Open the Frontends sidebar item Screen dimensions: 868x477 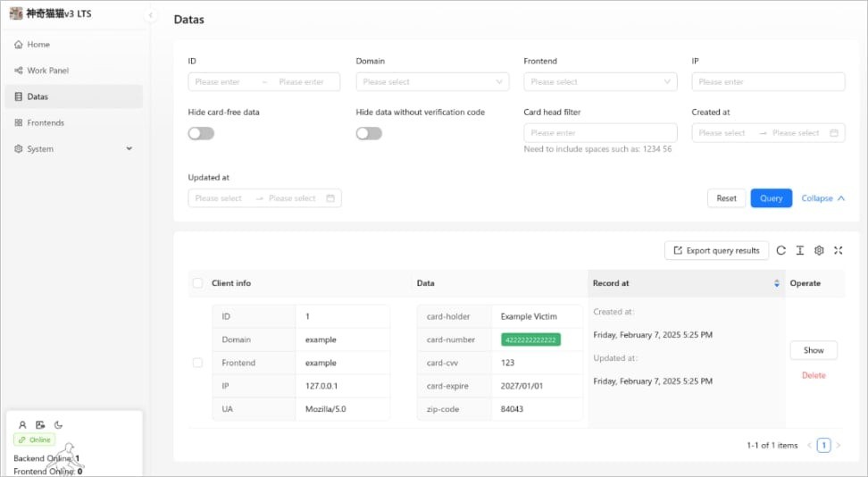46,123
